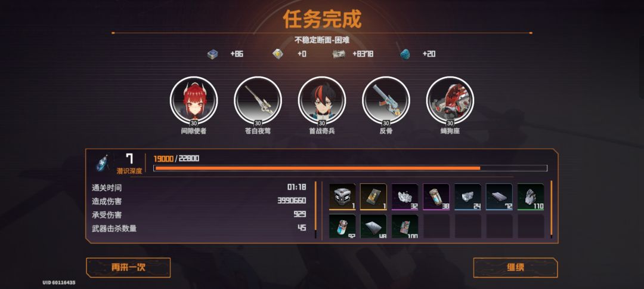Click the blue cube currency icon showing +86

coord(212,54)
